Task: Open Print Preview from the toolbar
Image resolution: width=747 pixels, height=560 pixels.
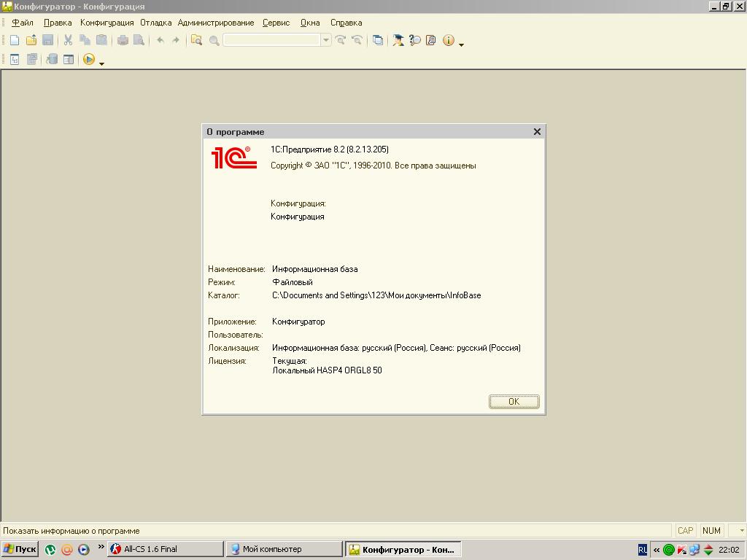Action: pyautogui.click(x=139, y=41)
